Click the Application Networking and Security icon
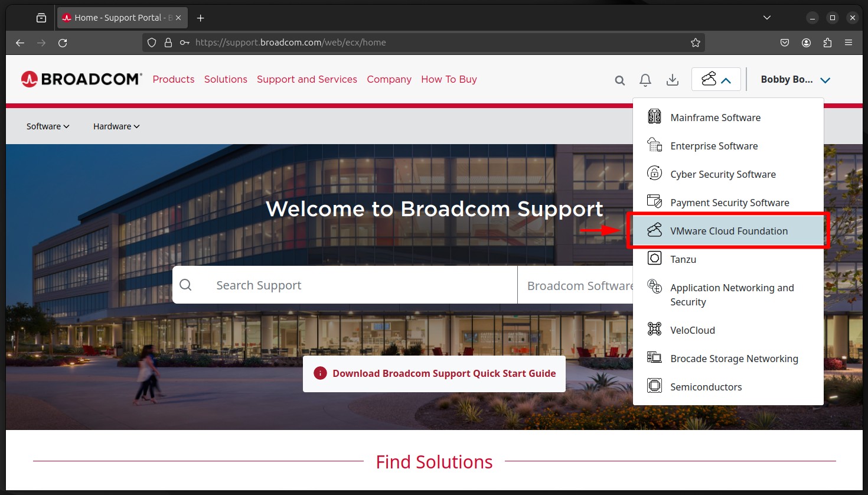 point(654,286)
